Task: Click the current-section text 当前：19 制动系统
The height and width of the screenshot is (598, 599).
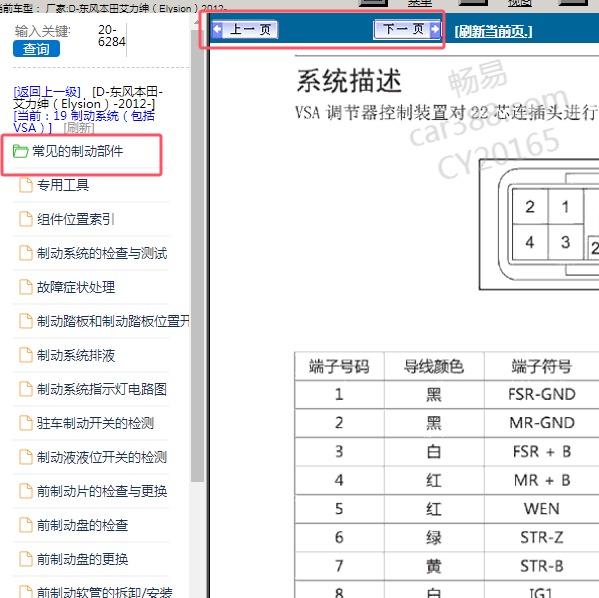Action: [x=84, y=122]
